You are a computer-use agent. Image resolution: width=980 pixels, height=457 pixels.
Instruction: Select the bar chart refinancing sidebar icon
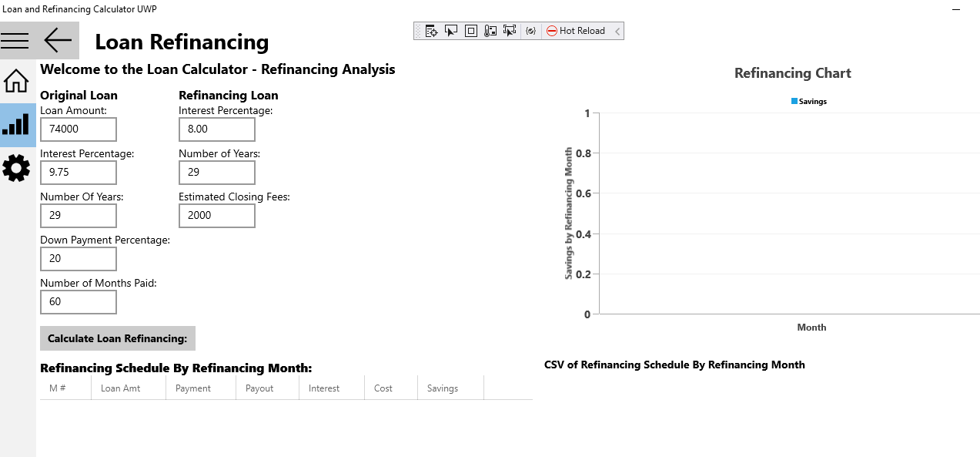[x=16, y=125]
